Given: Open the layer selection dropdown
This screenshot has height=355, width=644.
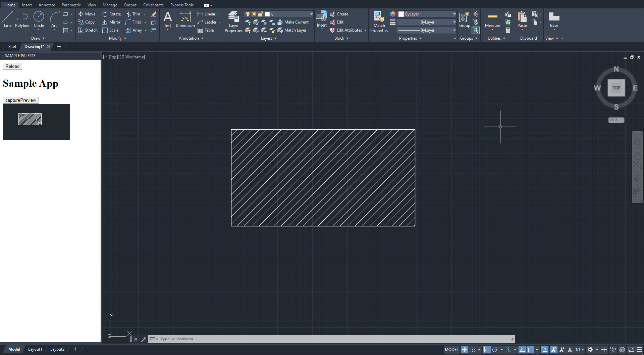Looking at the screenshot, I should tap(279, 14).
